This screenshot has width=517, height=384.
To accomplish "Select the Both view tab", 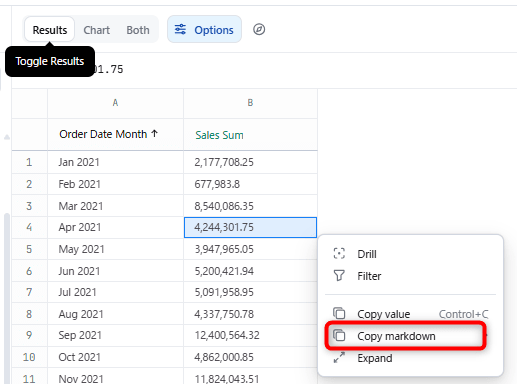I will 138,30.
